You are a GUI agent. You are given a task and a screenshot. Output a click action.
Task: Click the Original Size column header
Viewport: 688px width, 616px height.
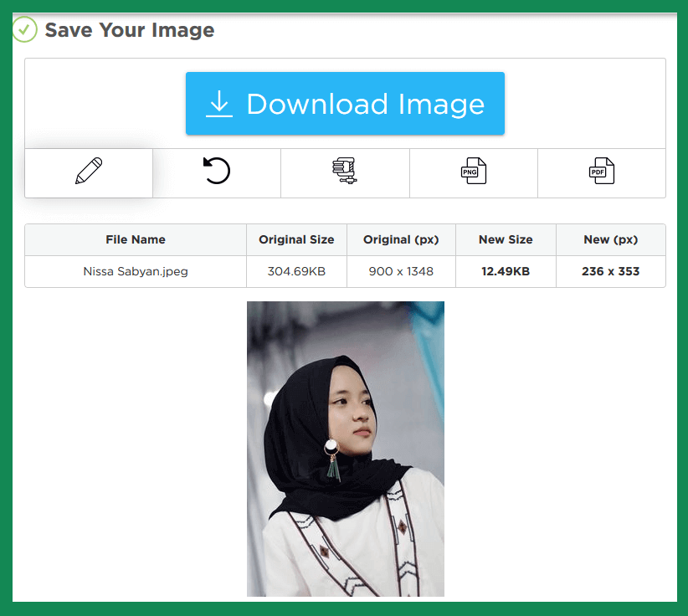(296, 239)
